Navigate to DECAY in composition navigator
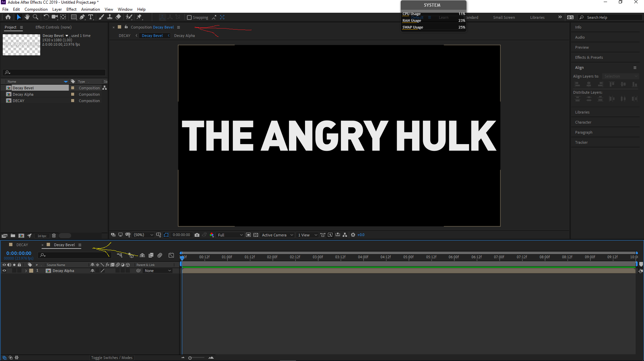The width and height of the screenshot is (644, 361). tap(125, 36)
